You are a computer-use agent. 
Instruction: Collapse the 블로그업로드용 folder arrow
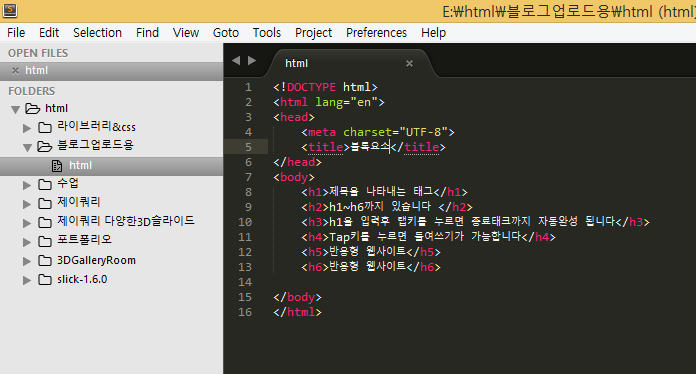[x=27, y=147]
